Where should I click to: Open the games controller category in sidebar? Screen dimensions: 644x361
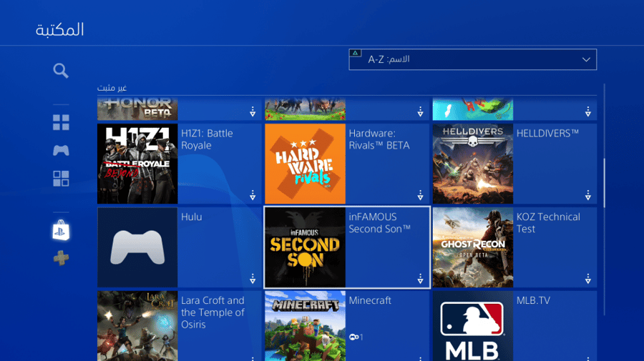pos(61,150)
